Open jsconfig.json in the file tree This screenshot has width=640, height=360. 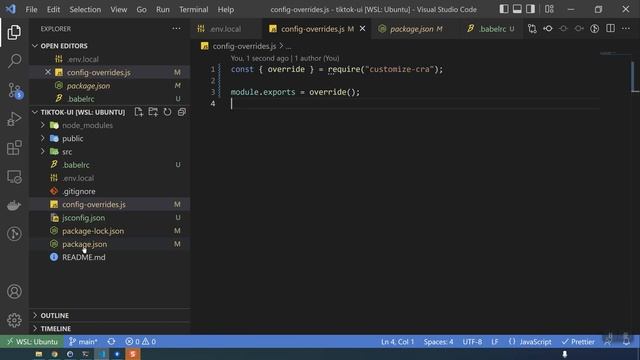[109, 218]
